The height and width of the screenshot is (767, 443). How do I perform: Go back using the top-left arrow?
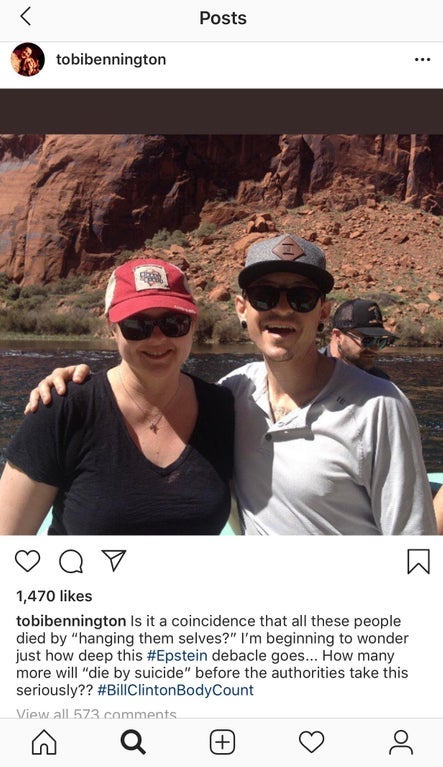point(26,17)
